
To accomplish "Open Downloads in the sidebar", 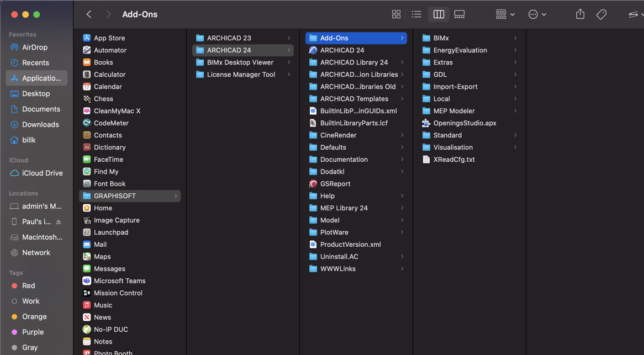I will click(36, 124).
